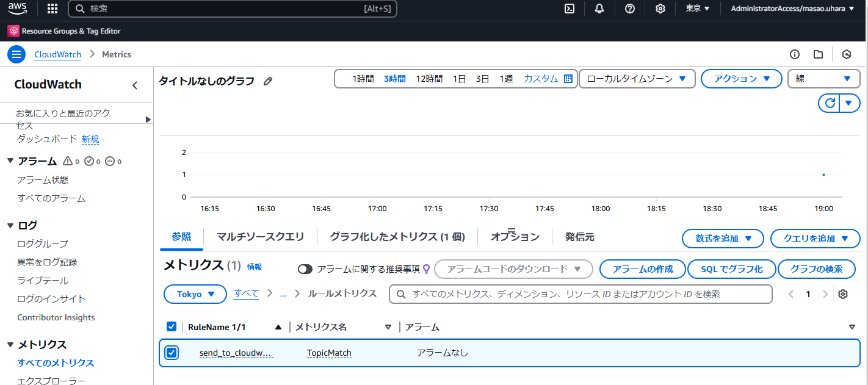
Task: Switch to the 発信元 tab
Action: pyautogui.click(x=580, y=237)
